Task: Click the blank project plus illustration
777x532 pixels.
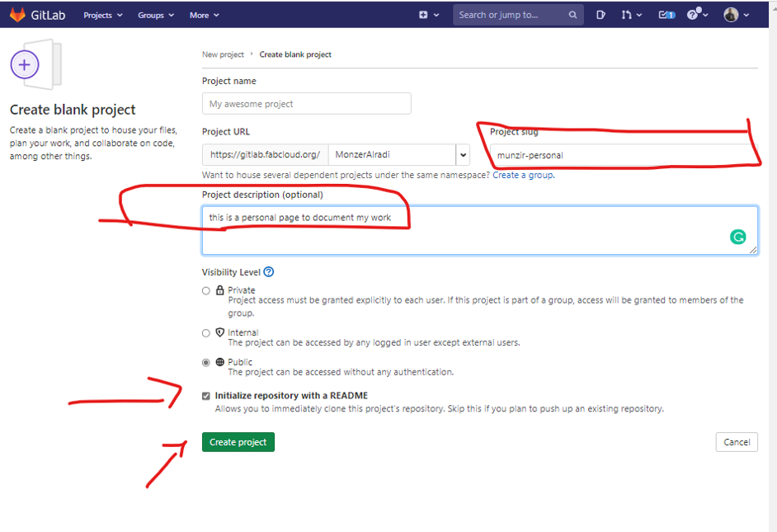Action: coord(35,64)
